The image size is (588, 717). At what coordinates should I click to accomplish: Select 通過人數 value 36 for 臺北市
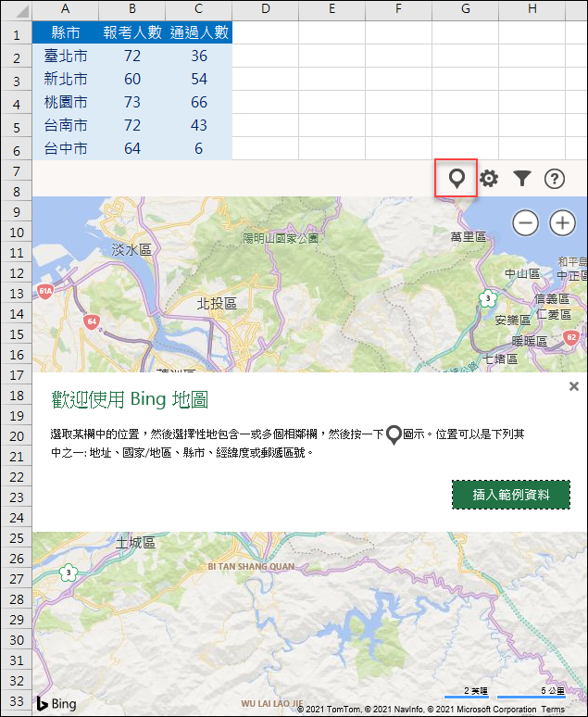pos(198,56)
